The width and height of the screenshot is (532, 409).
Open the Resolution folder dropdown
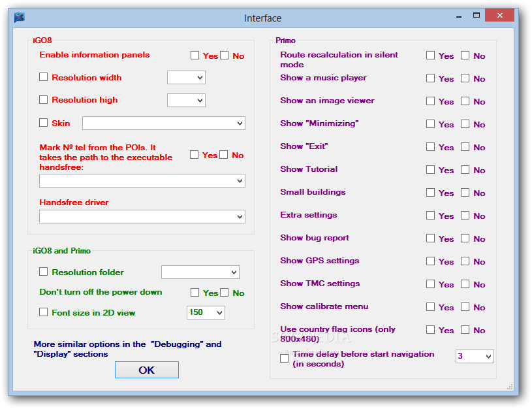200,272
